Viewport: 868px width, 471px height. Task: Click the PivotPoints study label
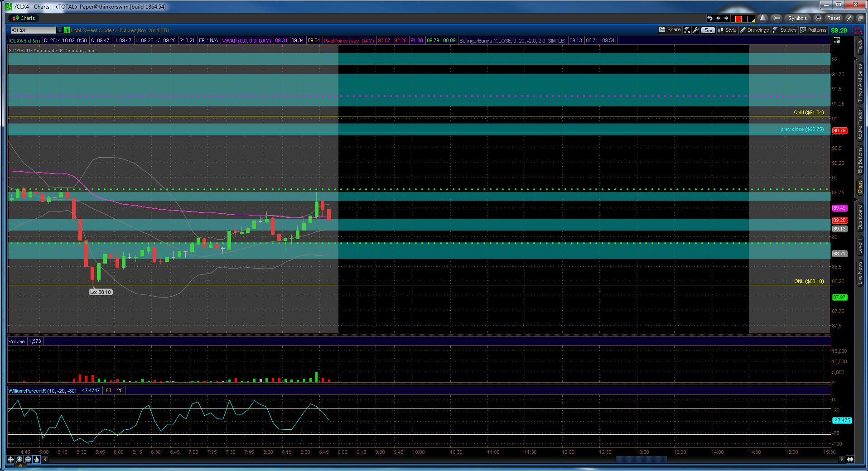[349, 41]
